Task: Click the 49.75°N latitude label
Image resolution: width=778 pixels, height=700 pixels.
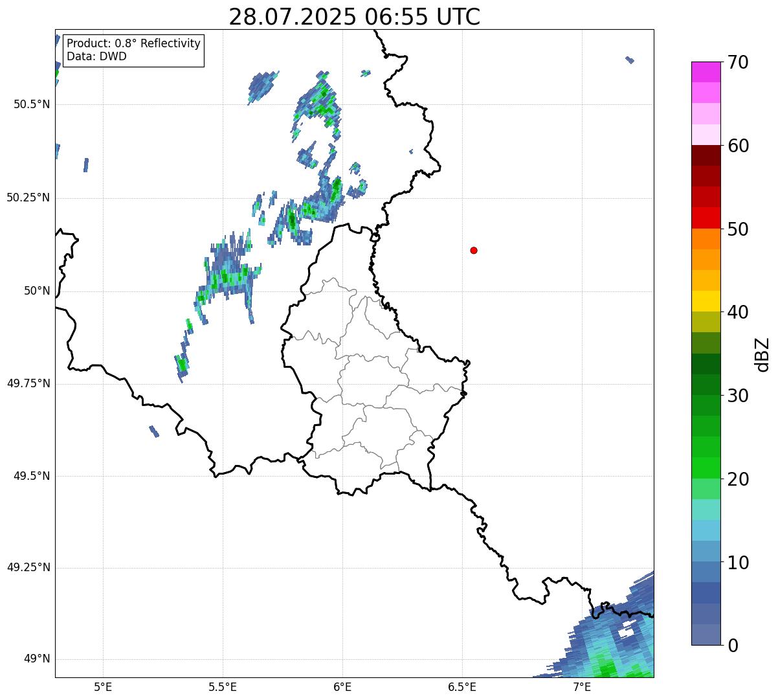Action: (28, 383)
